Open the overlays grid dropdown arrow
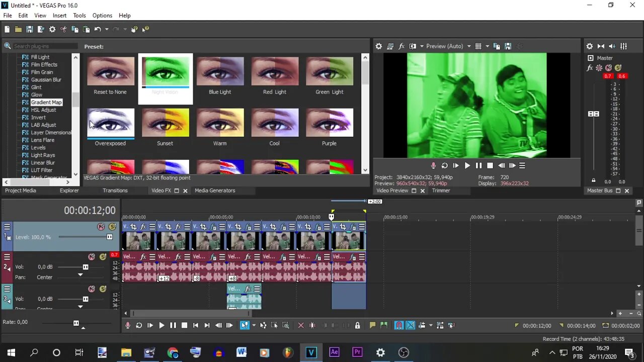The width and height of the screenshot is (644, 362). [x=487, y=46]
